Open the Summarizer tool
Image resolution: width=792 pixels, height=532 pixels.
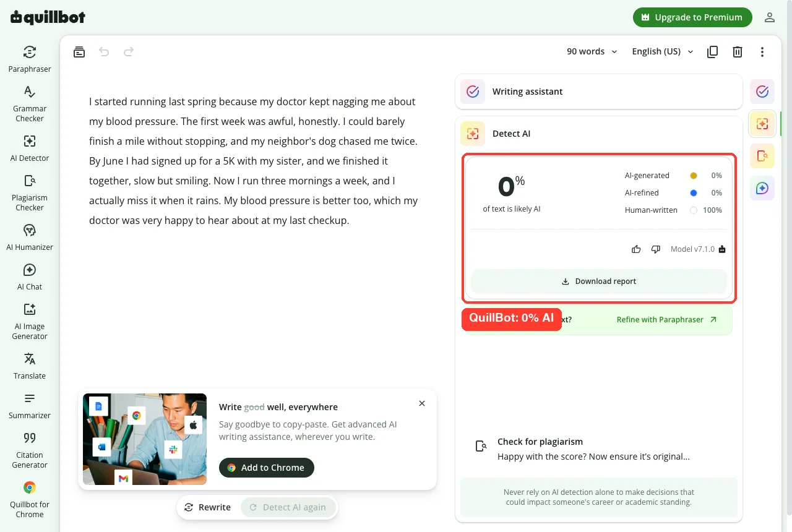pyautogui.click(x=30, y=405)
